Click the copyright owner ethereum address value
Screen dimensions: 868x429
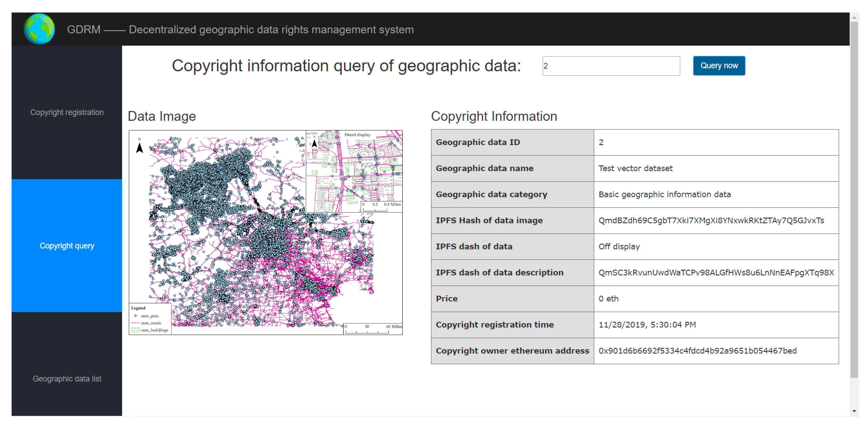click(x=698, y=351)
